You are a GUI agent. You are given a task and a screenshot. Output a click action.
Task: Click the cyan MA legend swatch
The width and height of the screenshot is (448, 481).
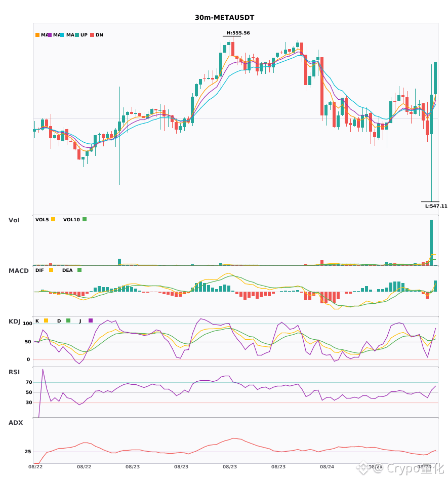pyautogui.click(x=62, y=35)
